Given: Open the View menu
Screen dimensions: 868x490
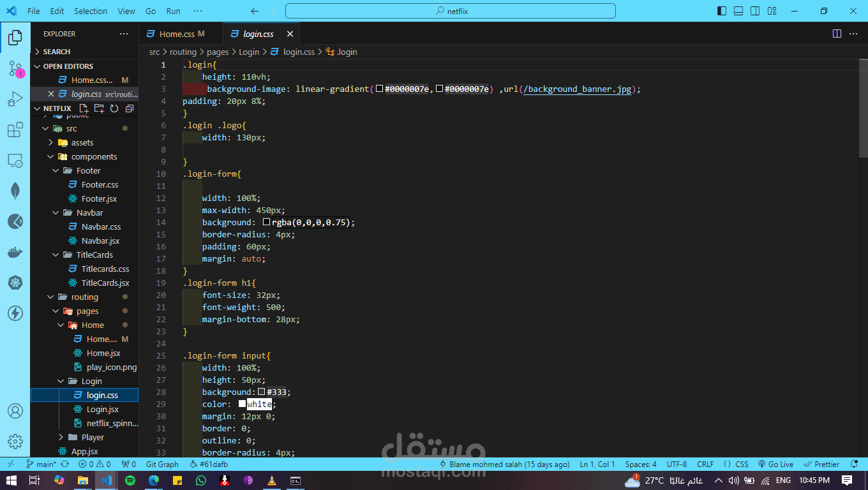Looking at the screenshot, I should point(126,11).
